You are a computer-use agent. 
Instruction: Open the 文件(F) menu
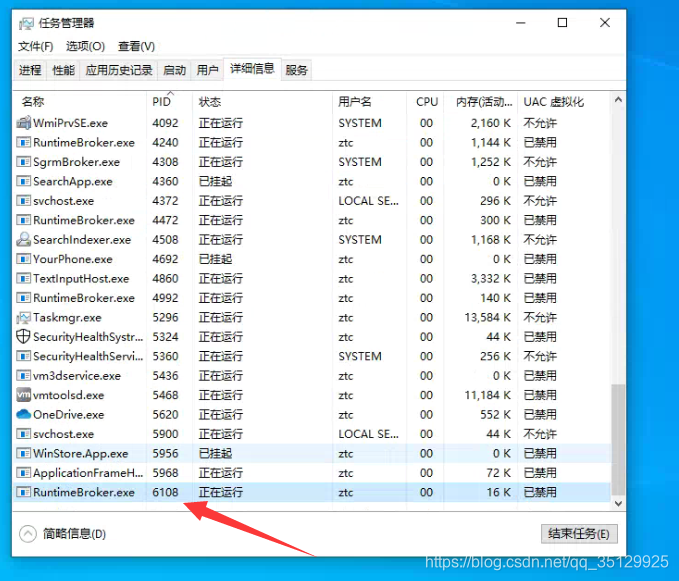pyautogui.click(x=36, y=46)
